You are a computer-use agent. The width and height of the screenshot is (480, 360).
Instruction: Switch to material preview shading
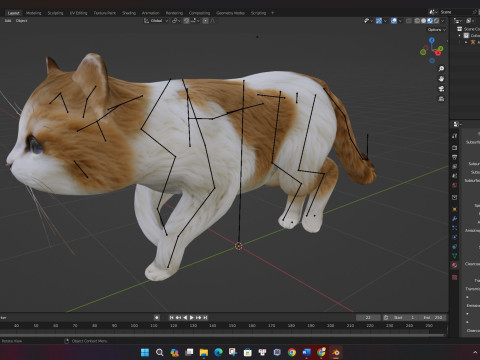pyautogui.click(x=430, y=21)
